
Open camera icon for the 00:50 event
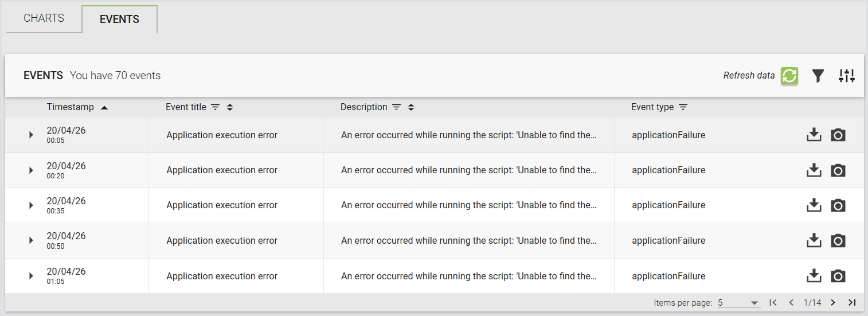[838, 241]
